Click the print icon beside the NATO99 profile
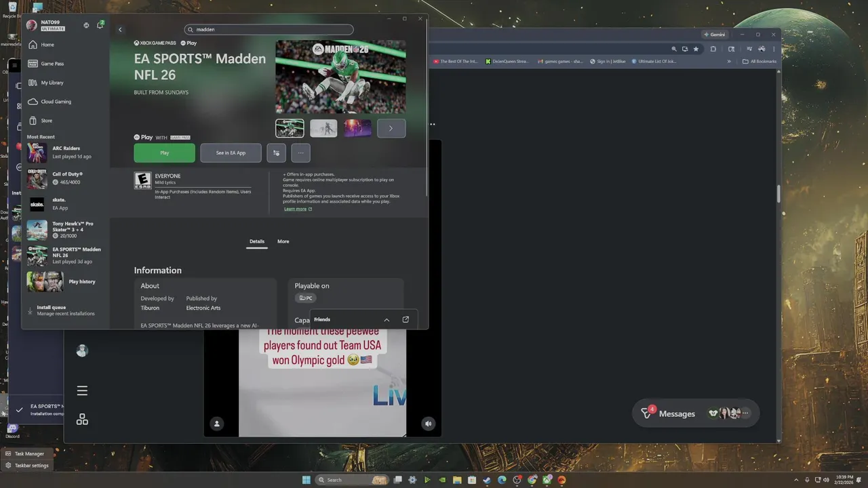The width and height of the screenshot is (868, 488). click(86, 25)
